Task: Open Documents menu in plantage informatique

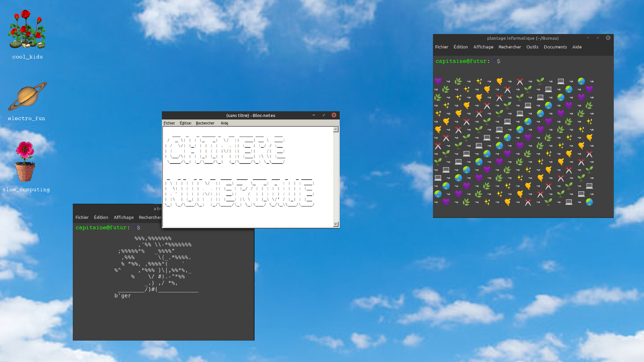Action: click(x=555, y=47)
